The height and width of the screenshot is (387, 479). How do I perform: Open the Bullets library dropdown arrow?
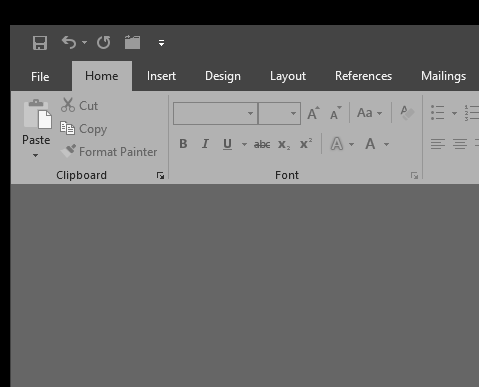pos(454,113)
